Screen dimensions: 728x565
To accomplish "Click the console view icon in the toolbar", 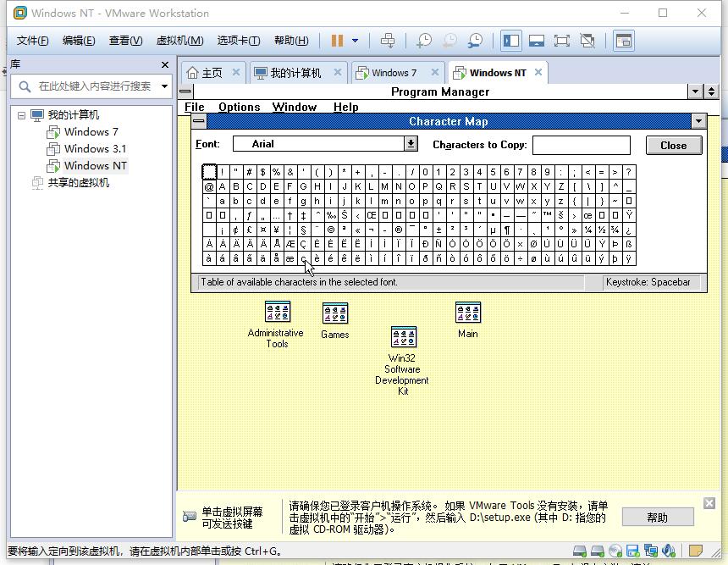I will [624, 41].
